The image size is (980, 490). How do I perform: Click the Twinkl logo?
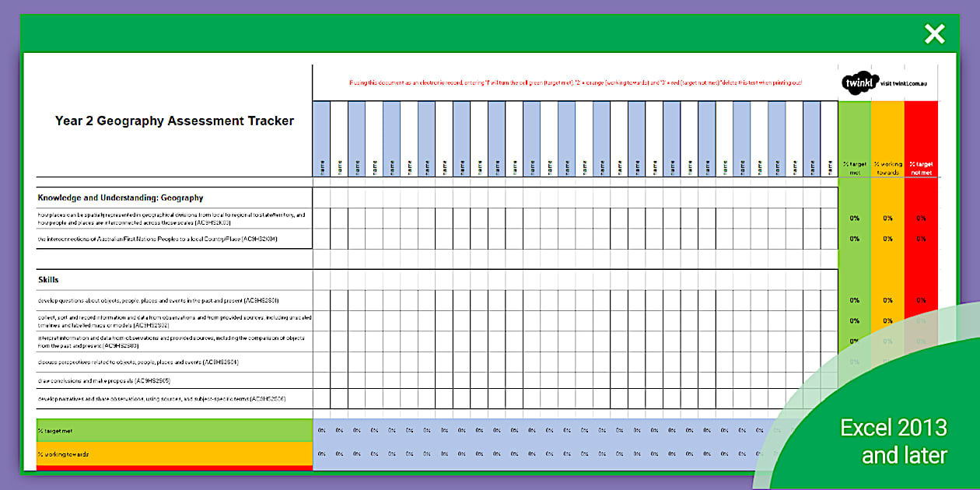[x=859, y=82]
